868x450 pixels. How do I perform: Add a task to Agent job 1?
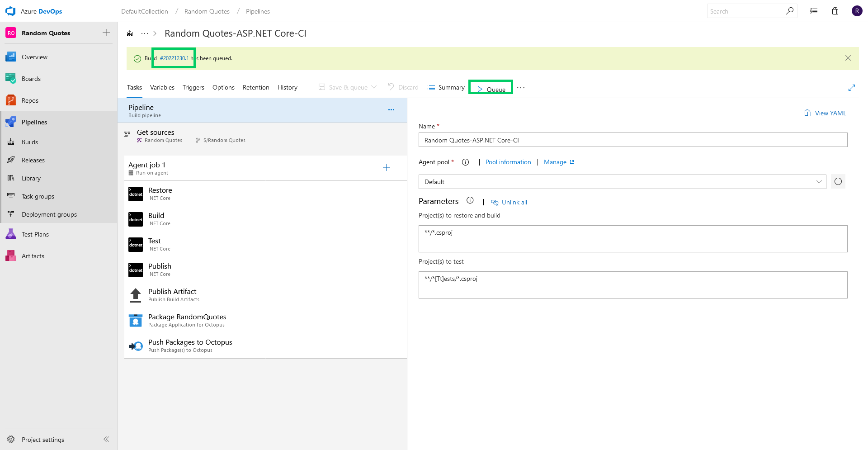tap(387, 168)
